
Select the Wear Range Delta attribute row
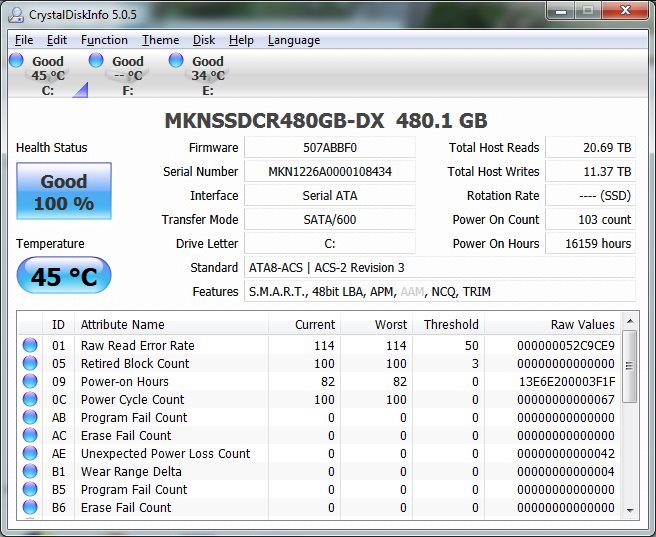click(x=319, y=471)
